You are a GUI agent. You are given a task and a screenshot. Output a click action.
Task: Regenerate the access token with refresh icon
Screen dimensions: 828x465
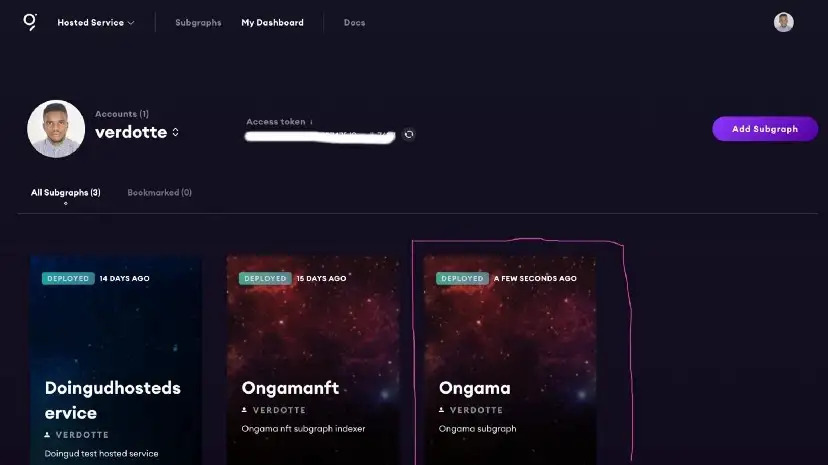tap(409, 135)
